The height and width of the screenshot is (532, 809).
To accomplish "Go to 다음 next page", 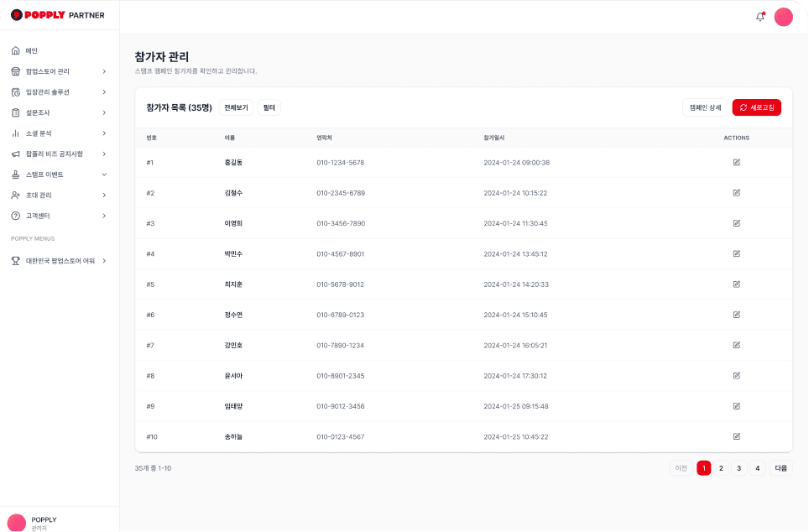I will point(780,467).
